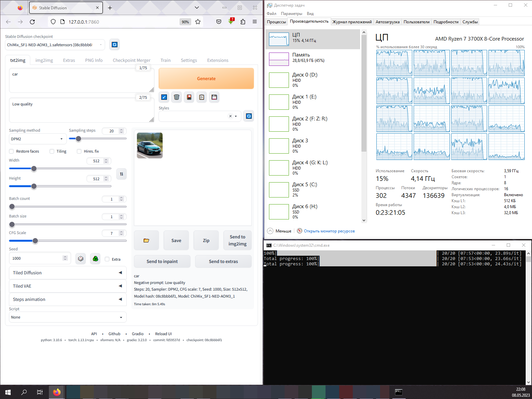Open the Подробности tab in Task Manager
532x399 pixels.
point(446,22)
